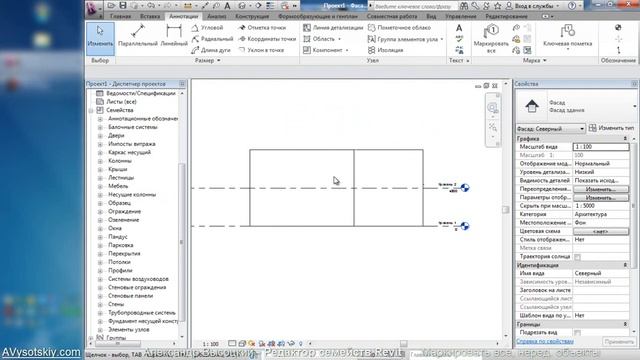Activate the Линейный dimension tool
The height and width of the screenshot is (360, 640).
point(174,36)
